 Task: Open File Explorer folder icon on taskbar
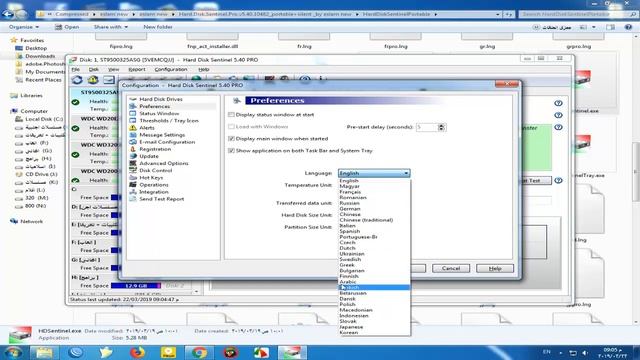click(44, 352)
